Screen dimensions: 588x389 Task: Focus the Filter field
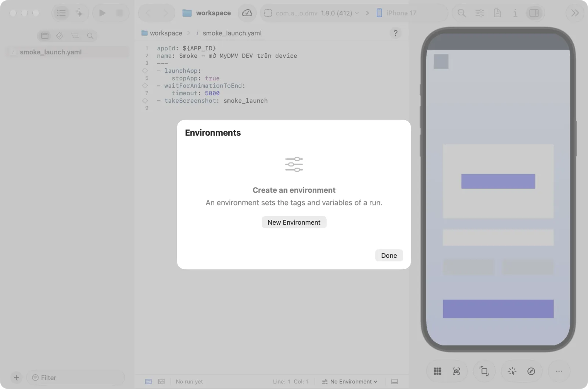76,378
